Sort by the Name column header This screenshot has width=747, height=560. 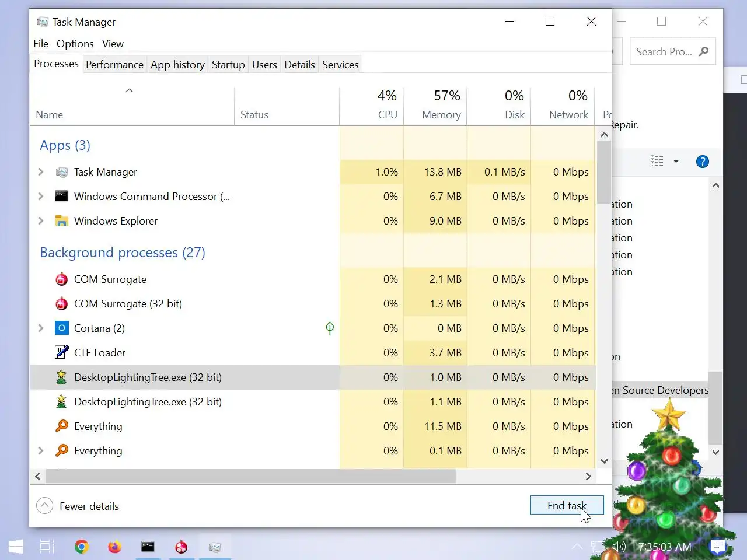pos(132,106)
